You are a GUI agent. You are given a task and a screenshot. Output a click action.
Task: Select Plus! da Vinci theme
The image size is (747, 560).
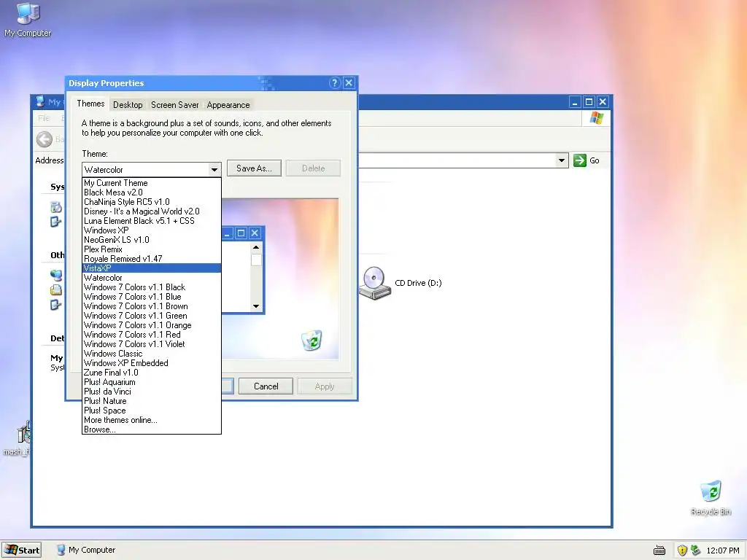pos(152,392)
